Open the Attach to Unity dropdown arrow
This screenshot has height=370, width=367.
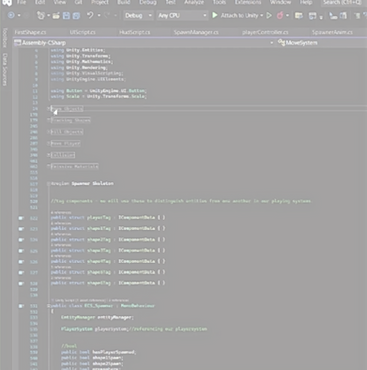click(x=262, y=15)
